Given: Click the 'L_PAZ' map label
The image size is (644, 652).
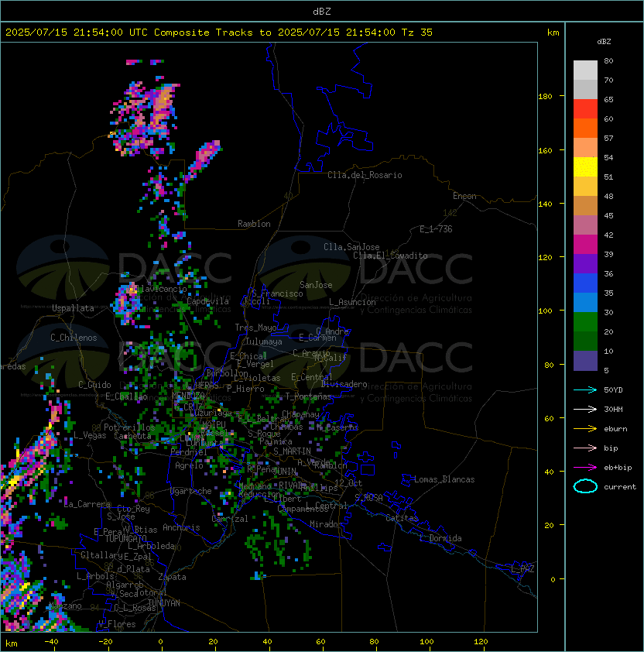Looking at the screenshot, I should (522, 569).
